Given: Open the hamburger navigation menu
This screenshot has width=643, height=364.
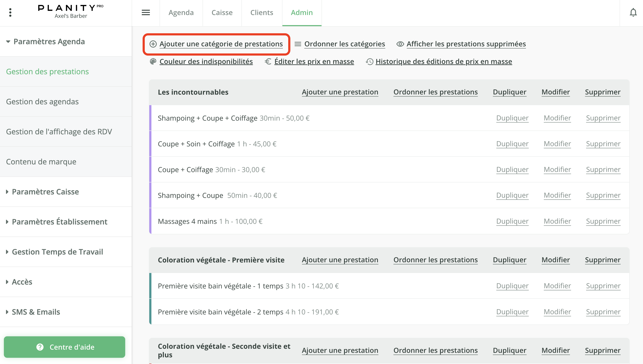Looking at the screenshot, I should [146, 12].
